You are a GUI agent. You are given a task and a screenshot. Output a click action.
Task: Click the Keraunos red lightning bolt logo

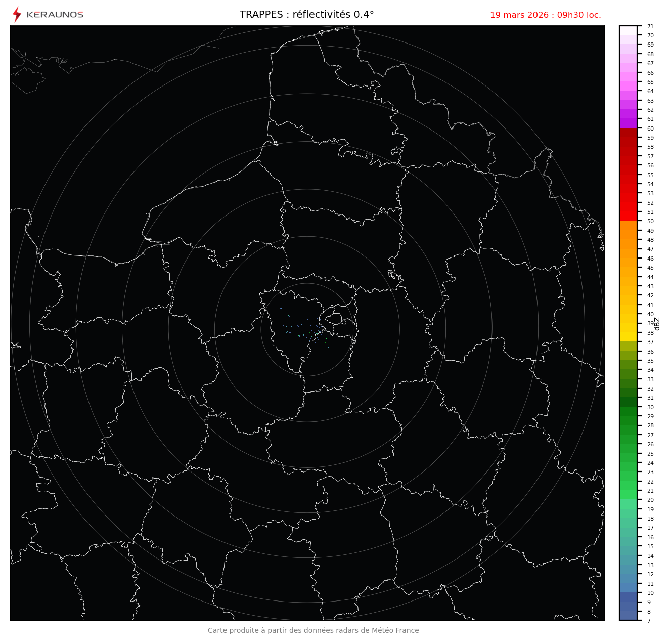click(17, 15)
